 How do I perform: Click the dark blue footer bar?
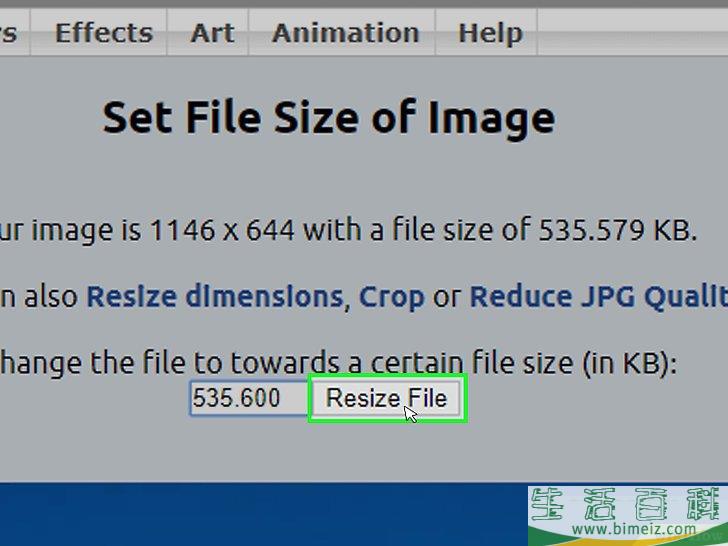(x=264, y=514)
